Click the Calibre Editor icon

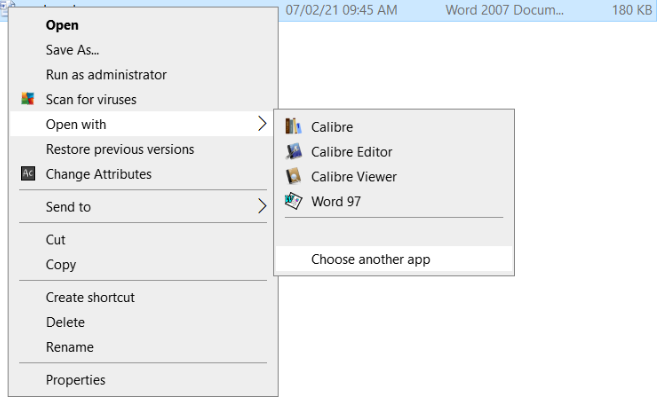[293, 151]
